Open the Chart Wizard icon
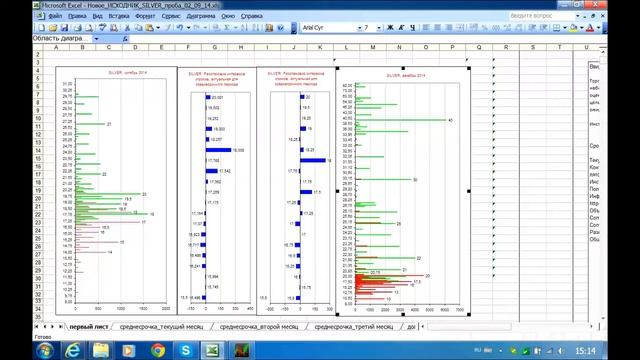The height and width of the screenshot is (360, 640). pos(269,28)
